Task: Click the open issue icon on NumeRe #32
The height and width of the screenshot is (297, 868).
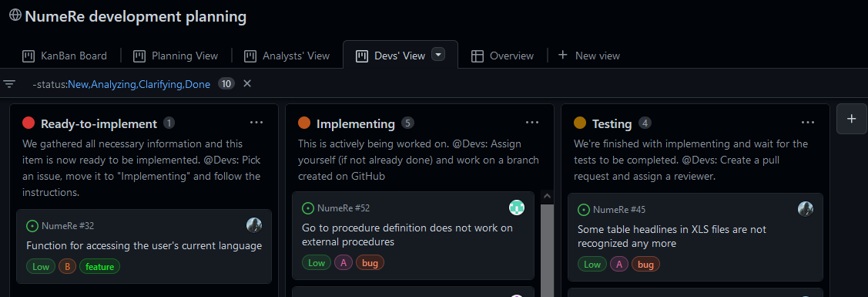Action: click(32, 225)
